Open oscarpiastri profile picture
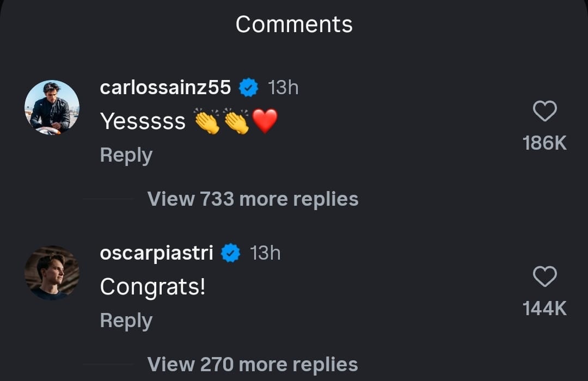588x381 pixels. [x=52, y=273]
